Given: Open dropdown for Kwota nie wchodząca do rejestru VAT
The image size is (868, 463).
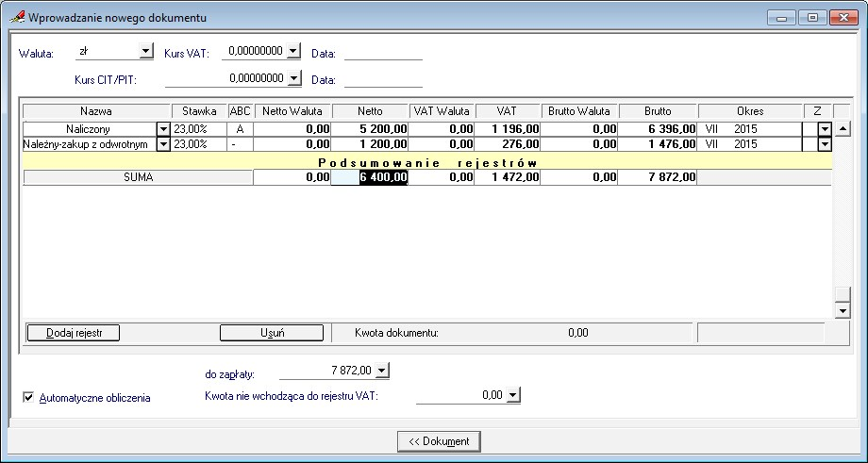Looking at the screenshot, I should tap(513, 396).
